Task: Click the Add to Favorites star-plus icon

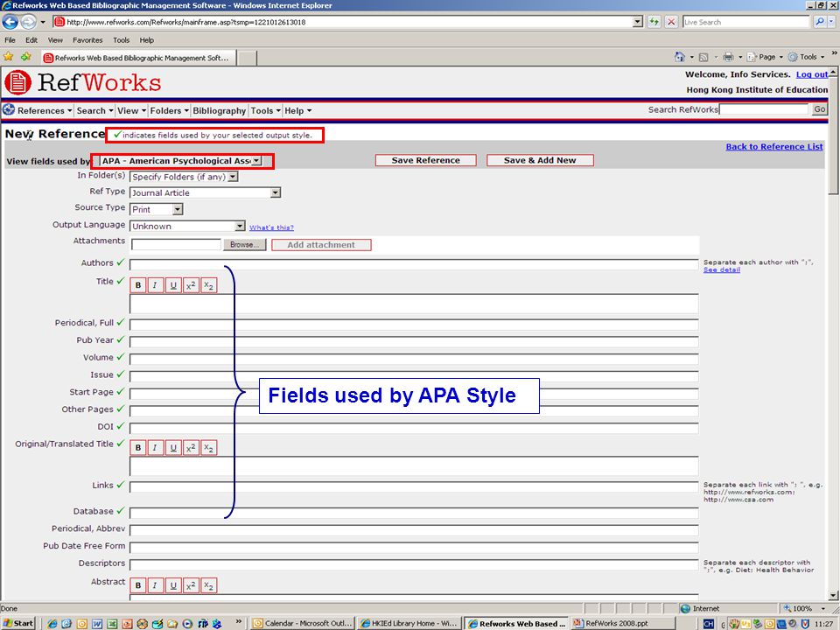Action: (x=25, y=56)
